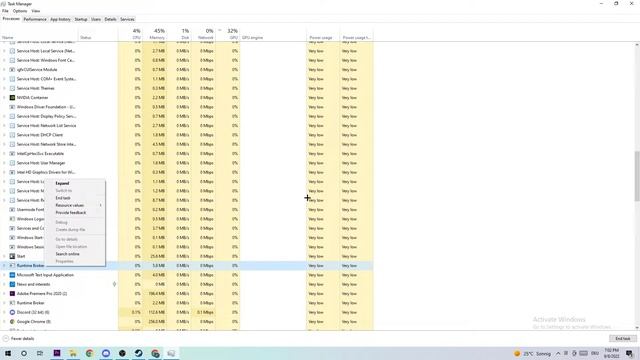Click the Adobe Premiere Pro process icon
The width and height of the screenshot is (640, 360).
point(12,293)
